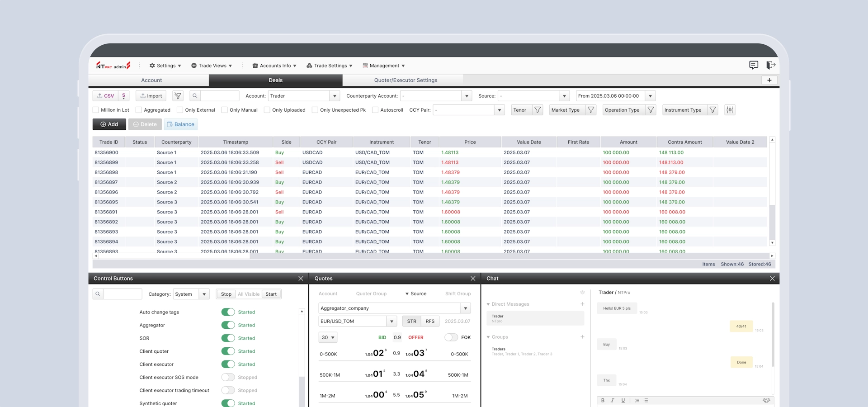
Task: Open the Aggregator_company dropdown
Action: (465, 308)
